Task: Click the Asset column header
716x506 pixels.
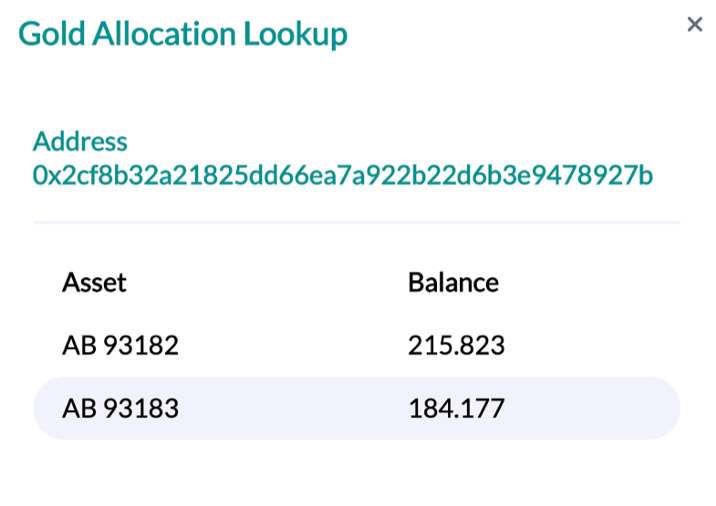Action: tap(94, 283)
